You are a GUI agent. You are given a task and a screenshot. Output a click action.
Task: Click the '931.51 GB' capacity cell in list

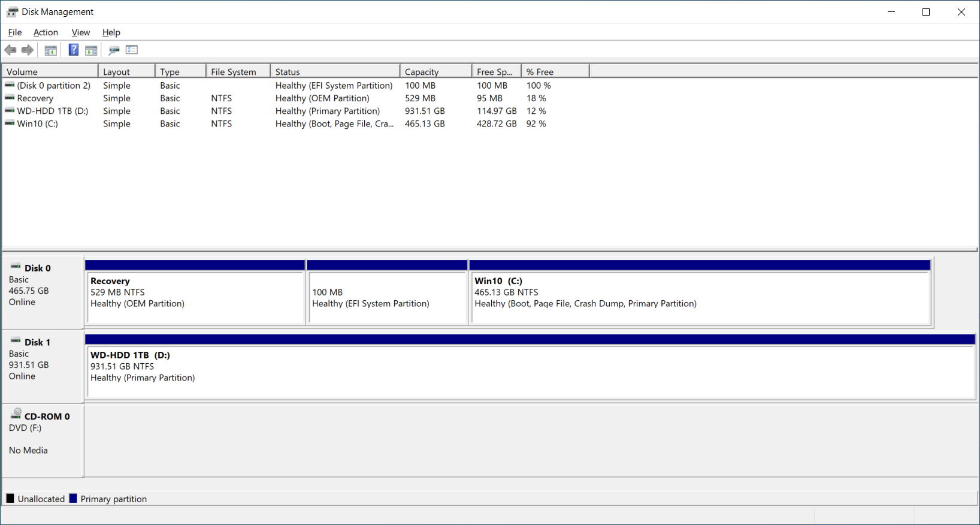pyautogui.click(x=425, y=111)
